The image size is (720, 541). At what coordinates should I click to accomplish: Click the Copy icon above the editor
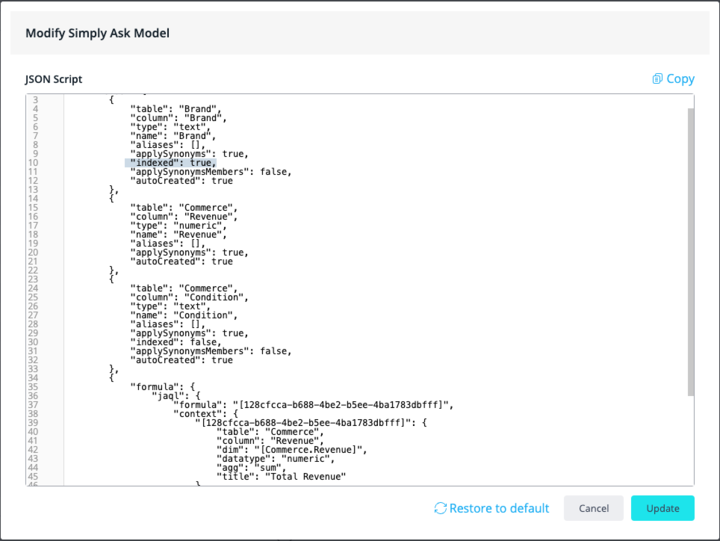tap(657, 79)
